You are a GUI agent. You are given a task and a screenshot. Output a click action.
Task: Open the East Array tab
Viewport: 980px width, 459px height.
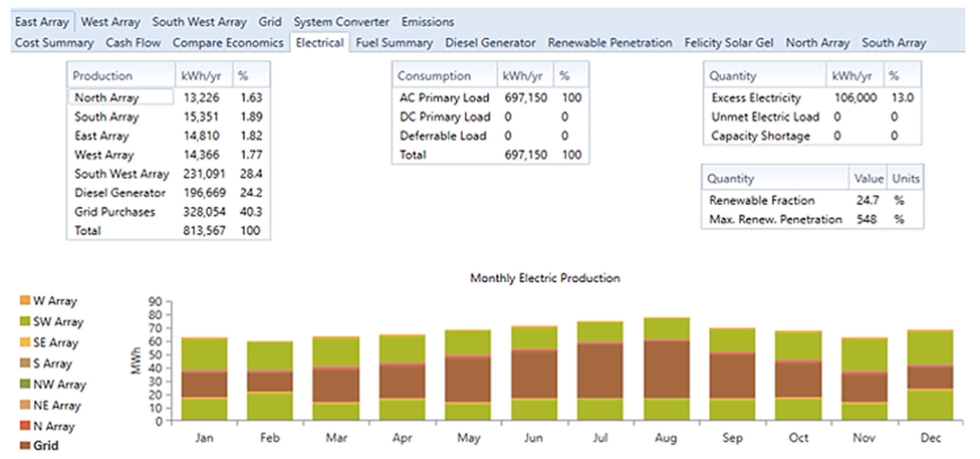[42, 22]
